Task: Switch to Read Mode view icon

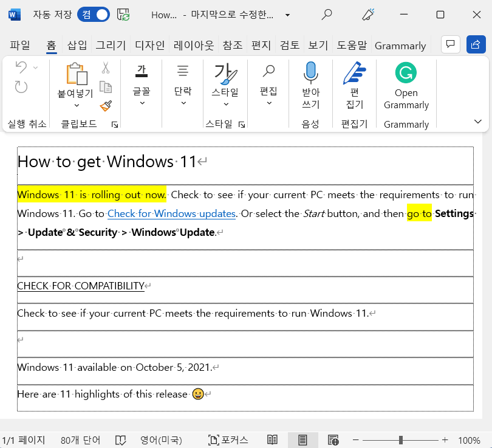Action: 272,440
